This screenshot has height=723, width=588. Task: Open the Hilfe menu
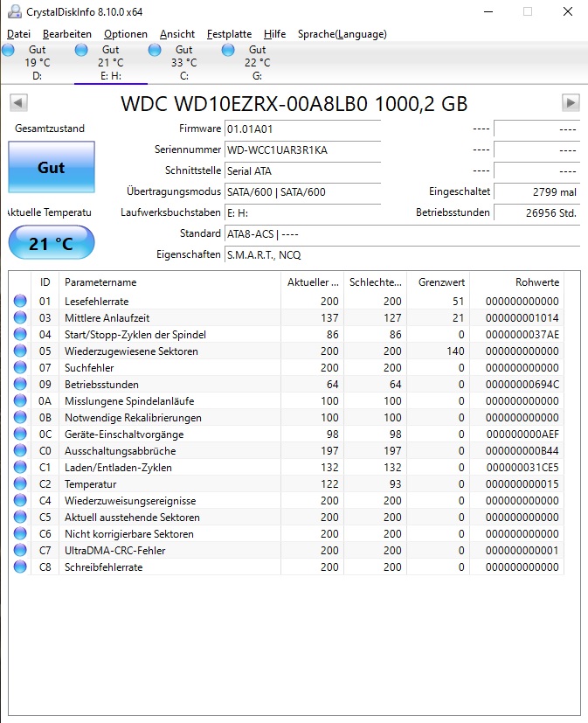pos(274,34)
